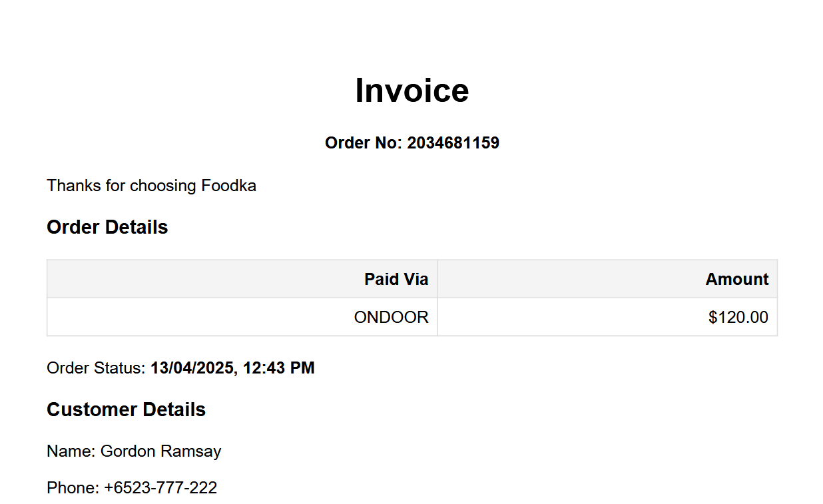The height and width of the screenshot is (504, 823).
Task: Click the Order Details heading
Action: 107,228
